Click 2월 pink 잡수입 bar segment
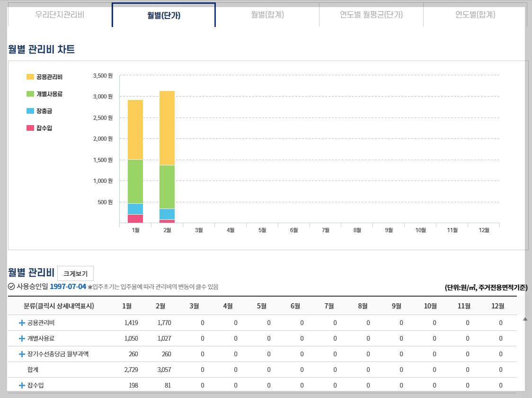 (167, 221)
